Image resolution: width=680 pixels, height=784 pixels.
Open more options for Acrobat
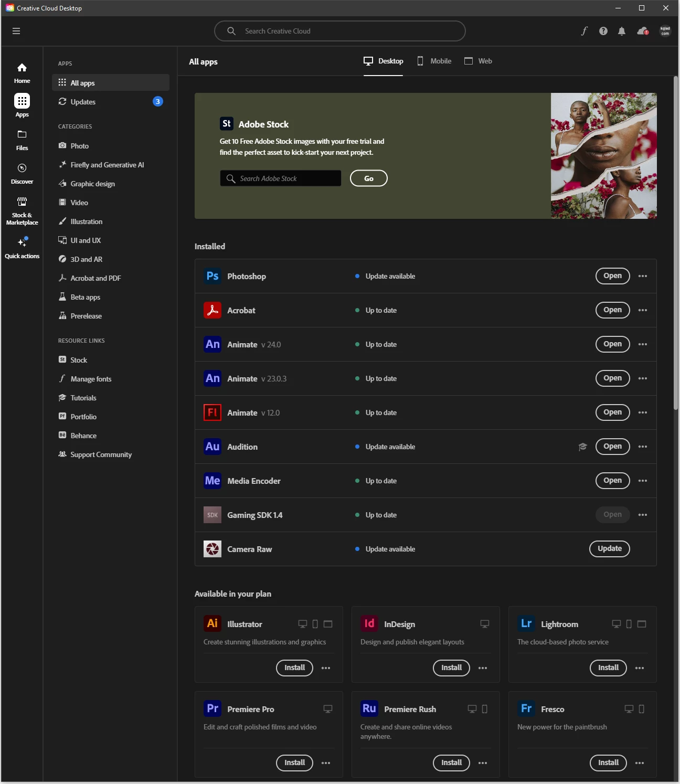click(643, 310)
